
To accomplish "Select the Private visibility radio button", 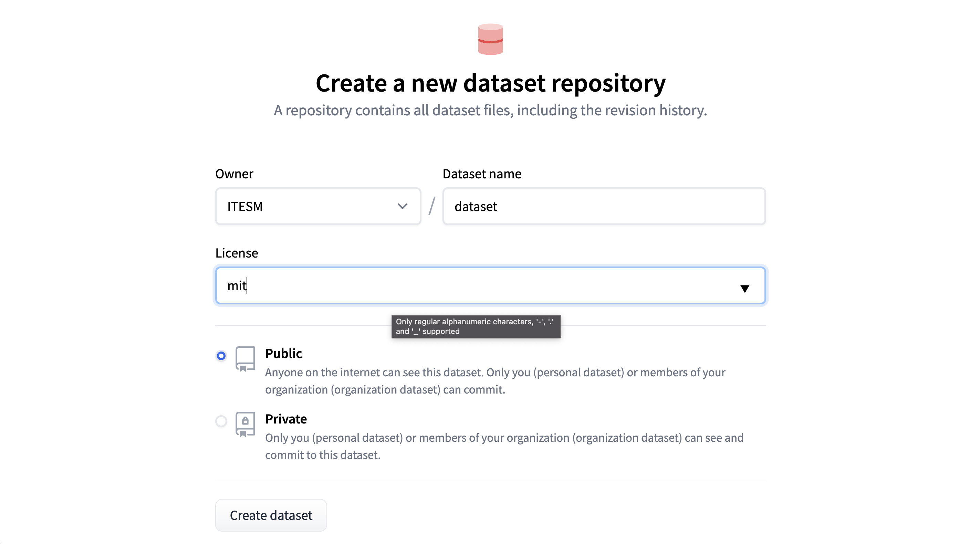I will pos(221,421).
